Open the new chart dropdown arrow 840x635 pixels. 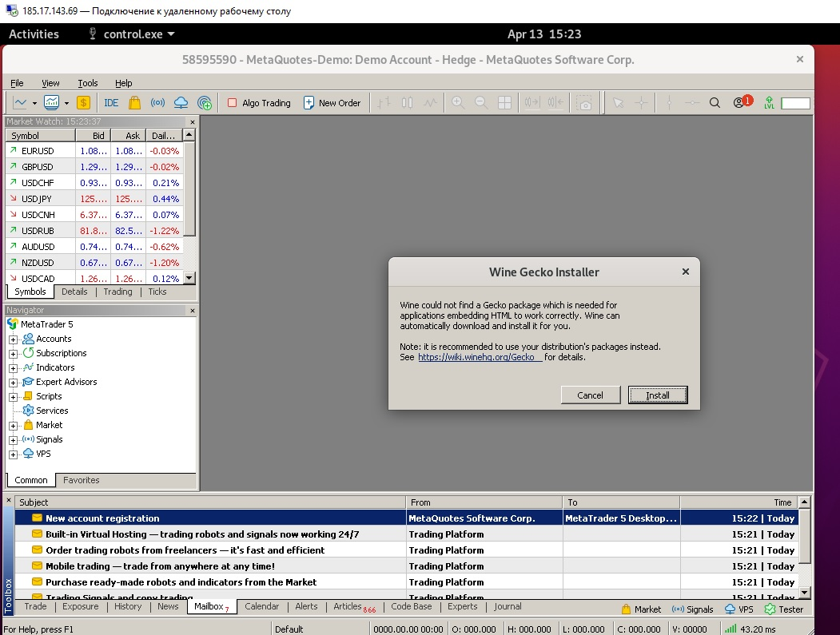pos(34,103)
